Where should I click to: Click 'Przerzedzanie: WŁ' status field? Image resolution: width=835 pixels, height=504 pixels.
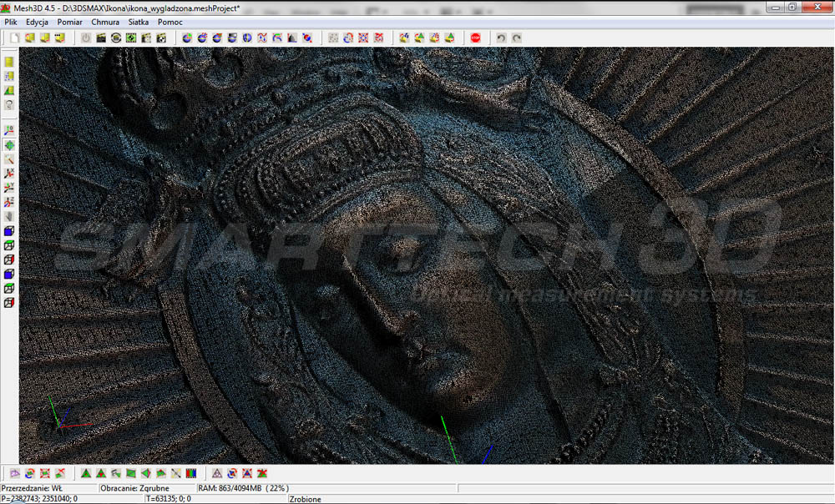[x=49, y=488]
